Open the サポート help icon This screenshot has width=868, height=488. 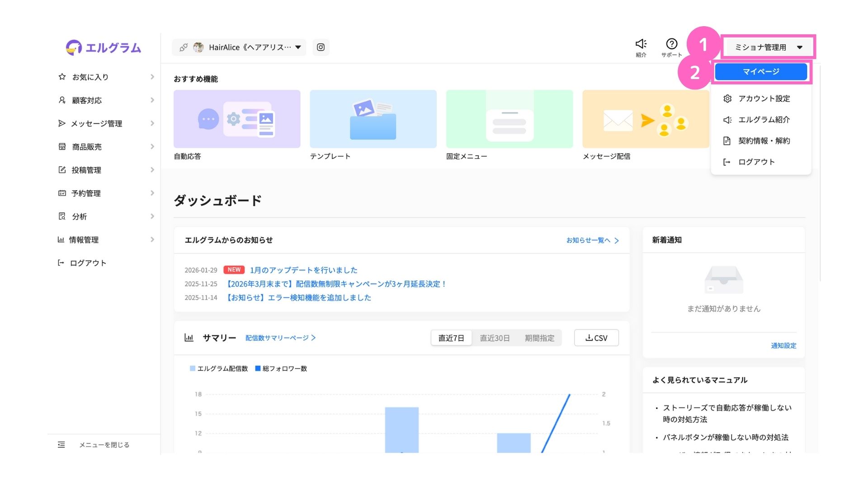(671, 44)
